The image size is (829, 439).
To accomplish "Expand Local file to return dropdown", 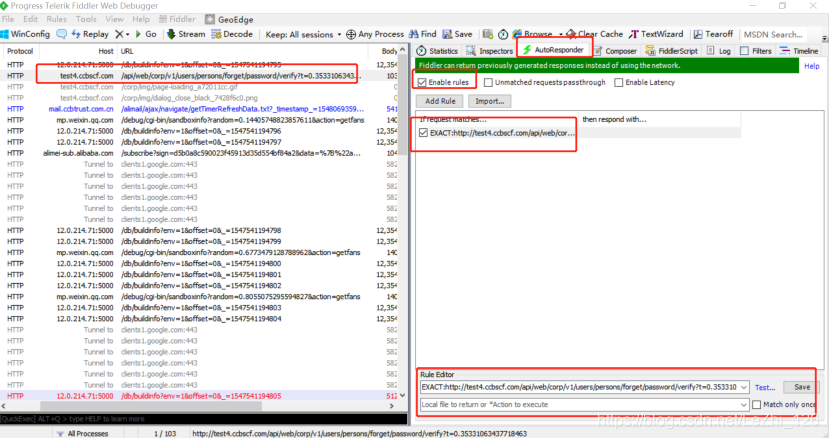I will click(744, 405).
